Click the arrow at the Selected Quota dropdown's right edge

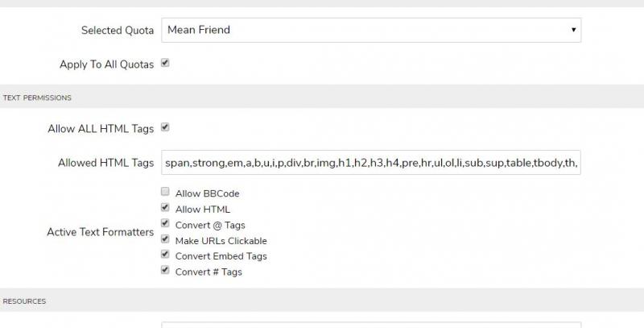pos(573,31)
